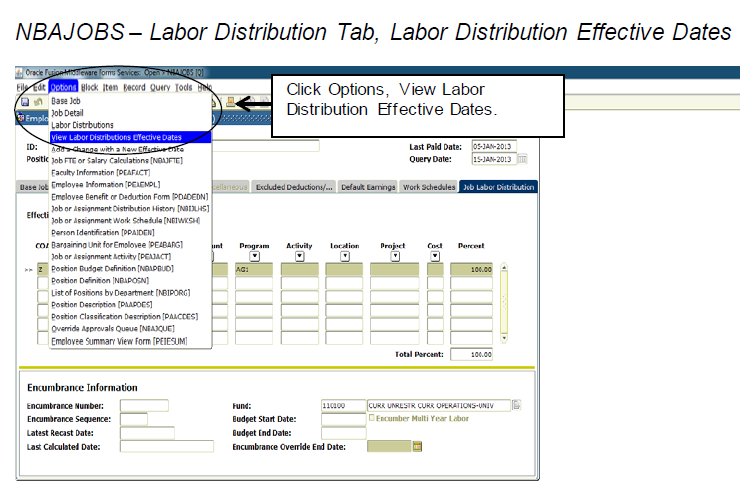Toggle the Encumber Multi Year Labor checkbox
This screenshot has width=740, height=492.
tap(373, 419)
